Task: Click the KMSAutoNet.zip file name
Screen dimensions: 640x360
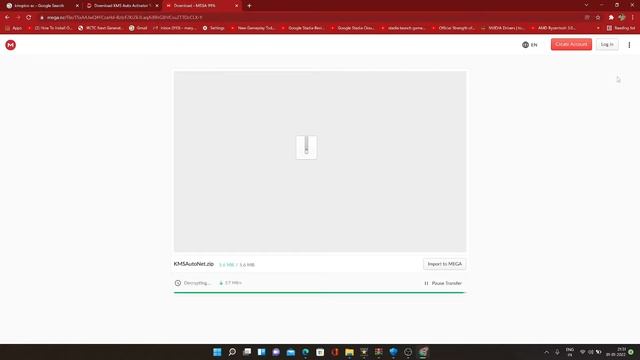Action: [x=193, y=264]
